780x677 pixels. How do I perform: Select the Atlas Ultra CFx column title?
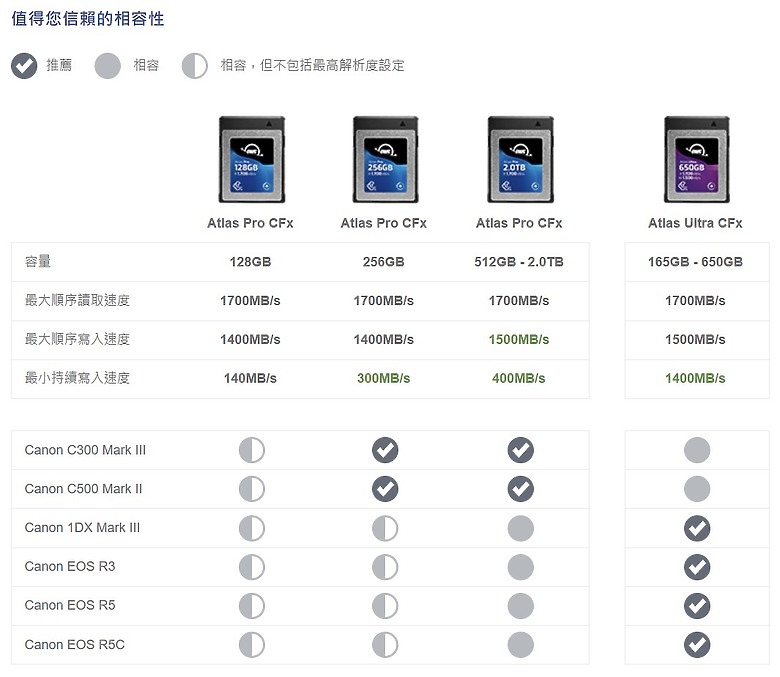695,223
